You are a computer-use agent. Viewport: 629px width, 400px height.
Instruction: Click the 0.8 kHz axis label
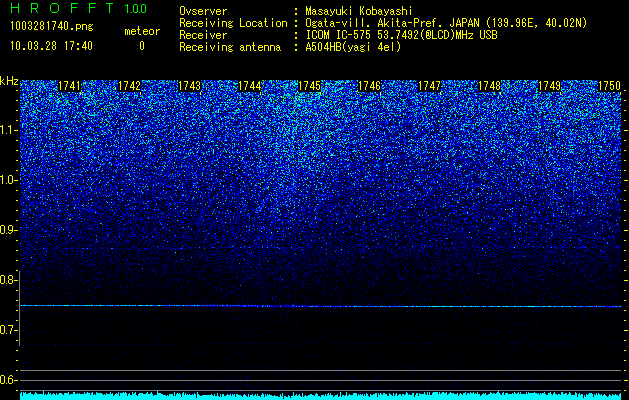pos(9,280)
